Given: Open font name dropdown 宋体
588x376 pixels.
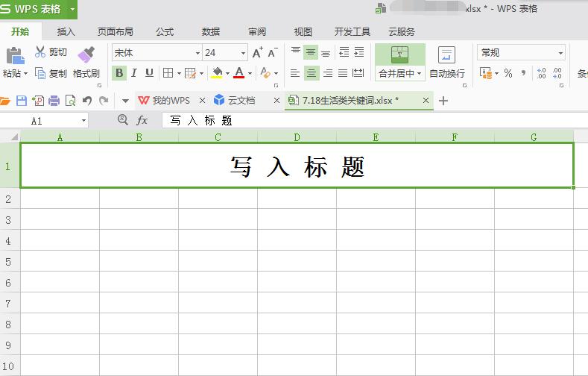Looking at the screenshot, I should [197, 53].
